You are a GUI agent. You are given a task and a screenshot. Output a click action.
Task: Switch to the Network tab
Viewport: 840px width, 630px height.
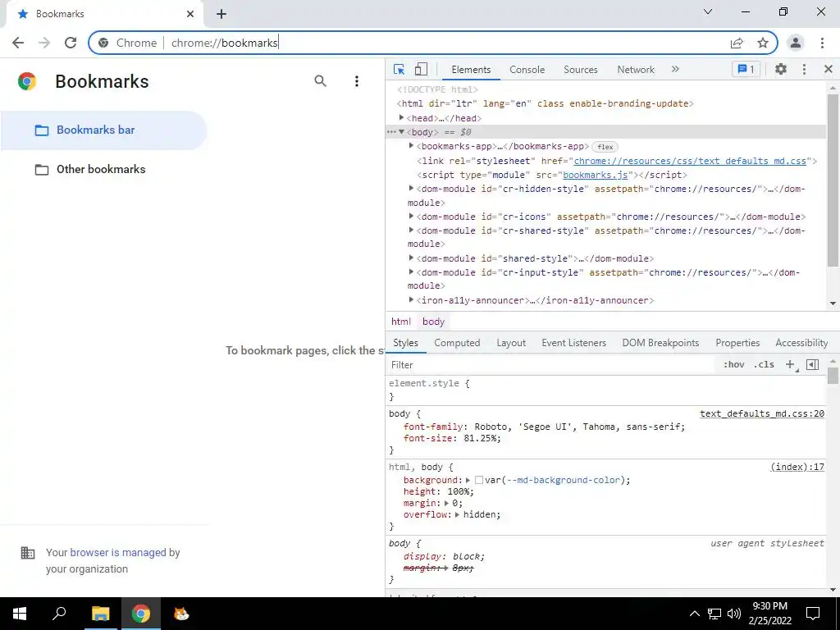tap(636, 70)
